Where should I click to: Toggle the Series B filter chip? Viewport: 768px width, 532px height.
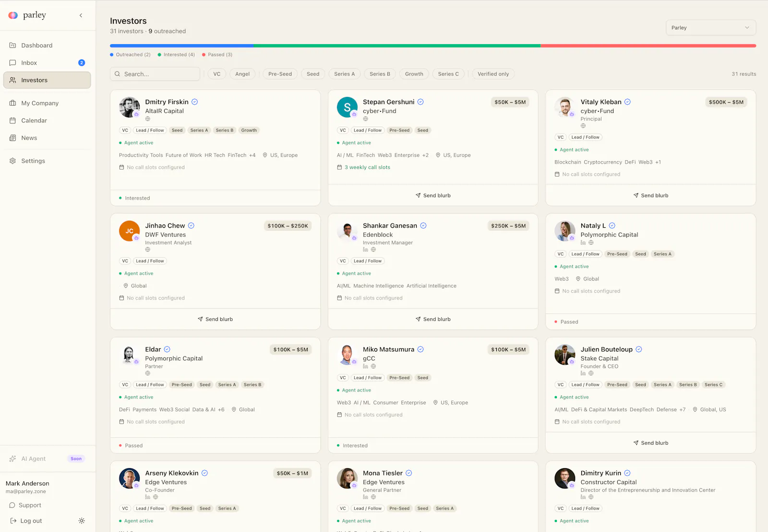[380, 74]
